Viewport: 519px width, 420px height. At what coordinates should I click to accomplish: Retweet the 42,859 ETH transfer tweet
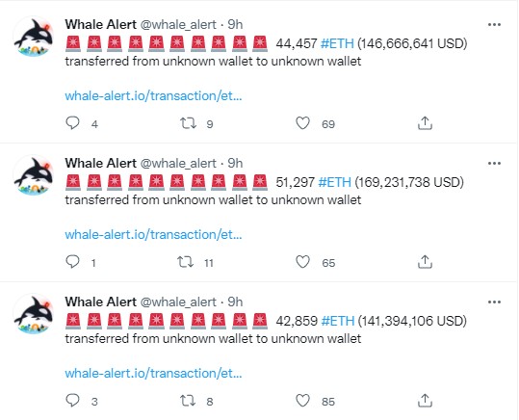coord(188,401)
